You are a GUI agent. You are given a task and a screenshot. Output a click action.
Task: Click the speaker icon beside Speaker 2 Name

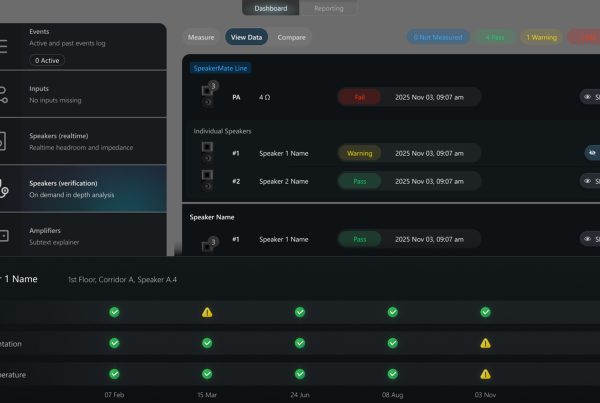[x=208, y=181]
